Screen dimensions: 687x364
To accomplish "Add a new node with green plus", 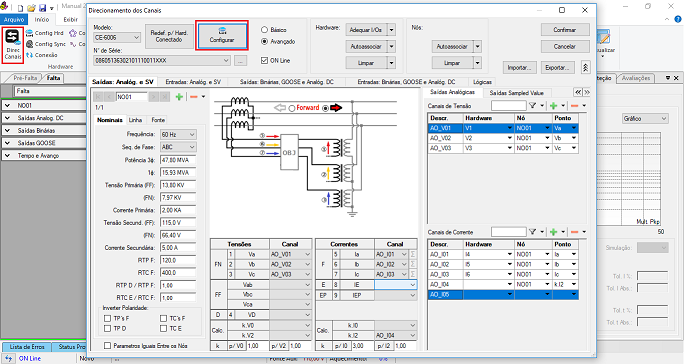I will click(179, 97).
